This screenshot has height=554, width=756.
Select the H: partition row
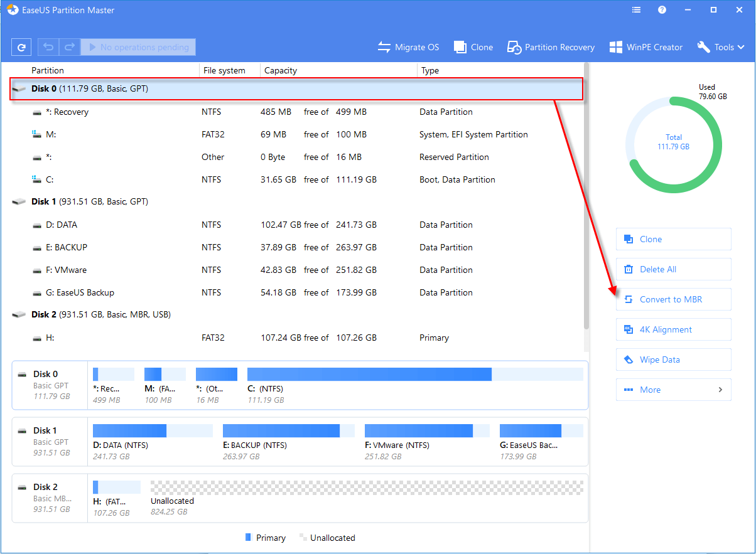click(x=296, y=338)
